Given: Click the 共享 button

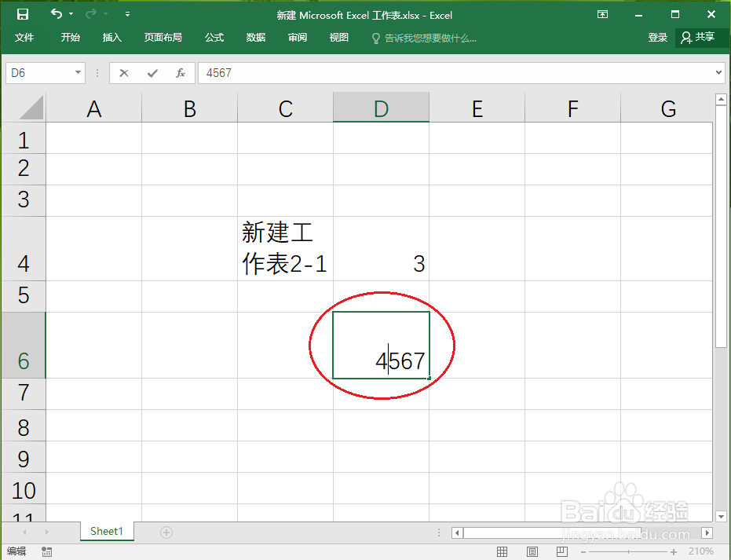Looking at the screenshot, I should coord(701,37).
